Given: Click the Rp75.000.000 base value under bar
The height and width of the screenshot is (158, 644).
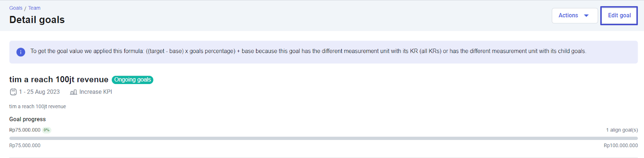Looking at the screenshot, I should [x=25, y=146].
